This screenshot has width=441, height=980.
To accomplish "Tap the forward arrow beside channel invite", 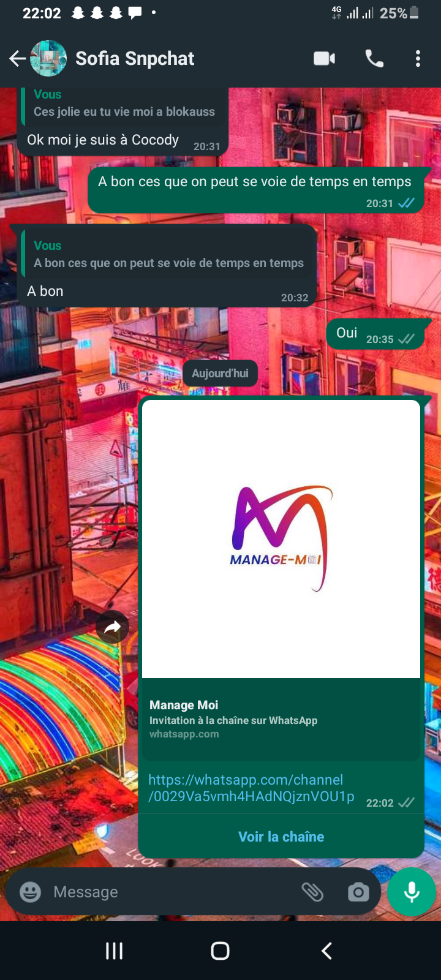I will coord(113,627).
